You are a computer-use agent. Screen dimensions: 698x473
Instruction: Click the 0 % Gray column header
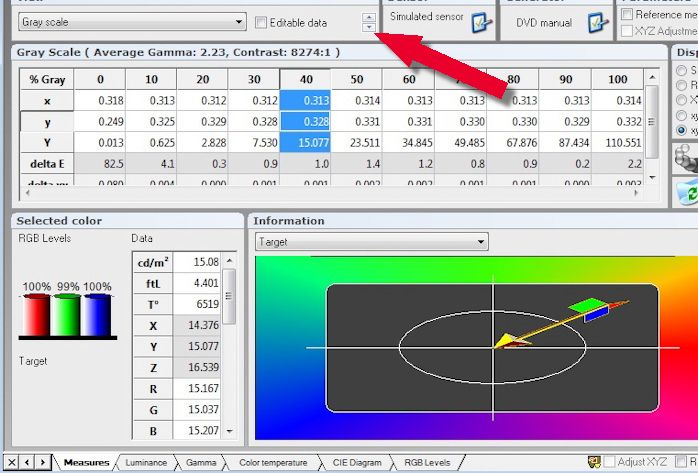tap(100, 79)
